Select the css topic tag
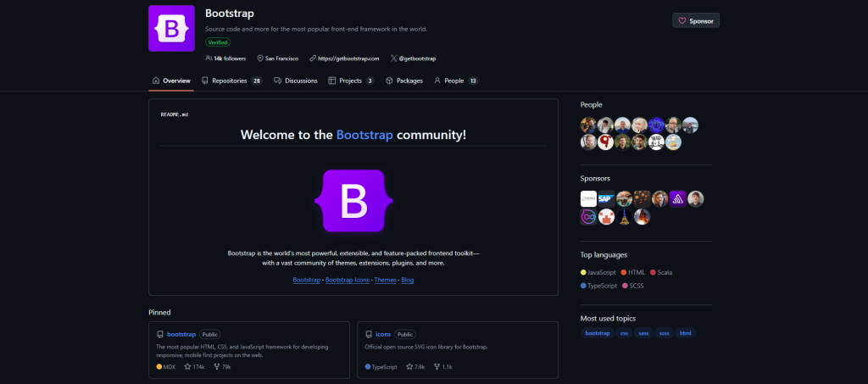868x384 pixels. (624, 333)
